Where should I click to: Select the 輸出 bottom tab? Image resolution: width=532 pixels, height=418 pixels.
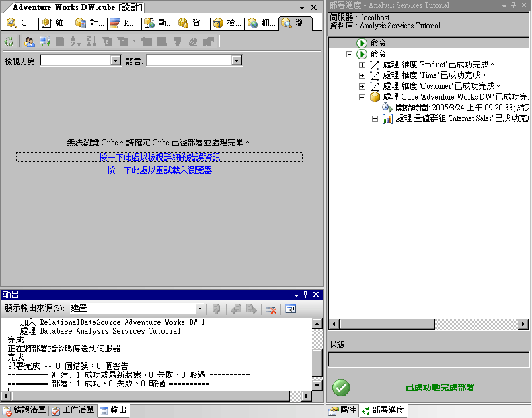pos(114,411)
